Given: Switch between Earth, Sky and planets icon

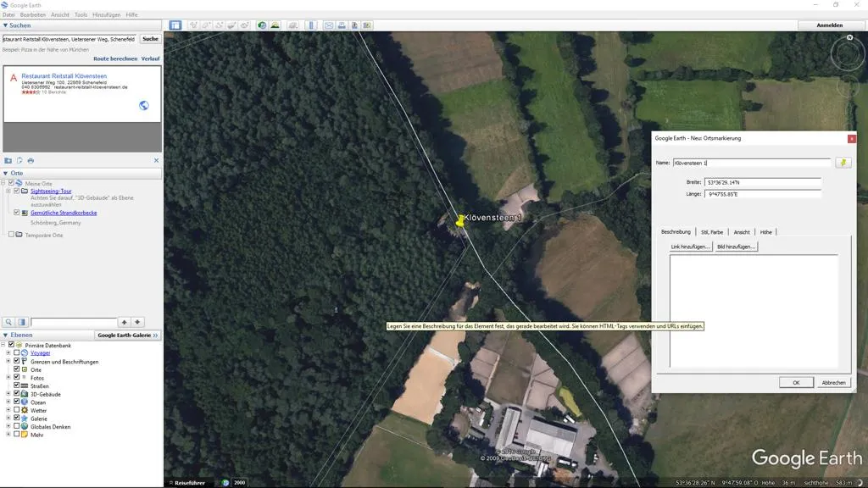Looking at the screenshot, I should click(292, 25).
